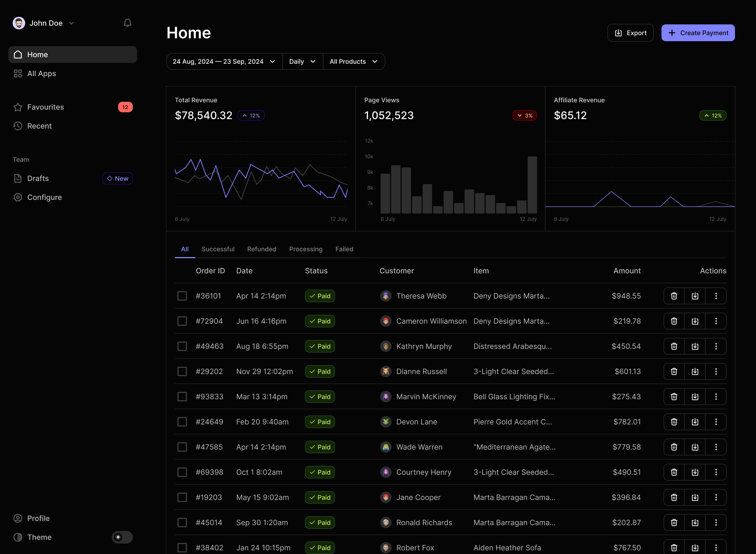Open Configure gear in Team section
This screenshot has height=554, width=756.
(x=44, y=197)
